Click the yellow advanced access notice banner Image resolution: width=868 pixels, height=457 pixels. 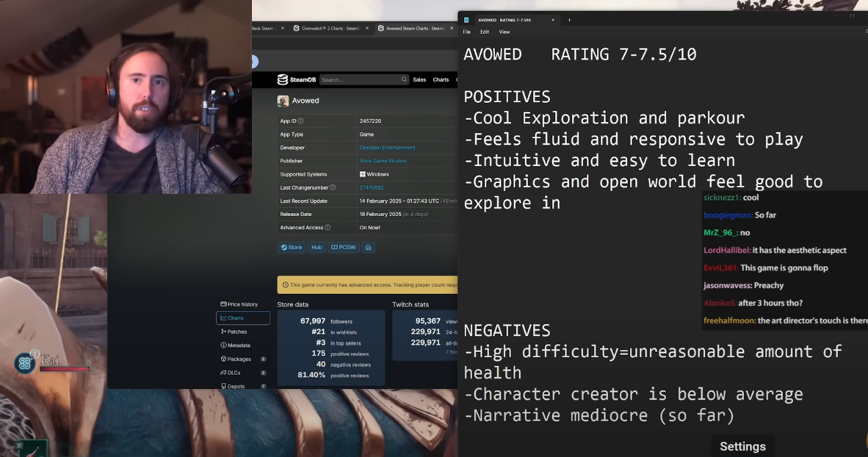pos(367,285)
